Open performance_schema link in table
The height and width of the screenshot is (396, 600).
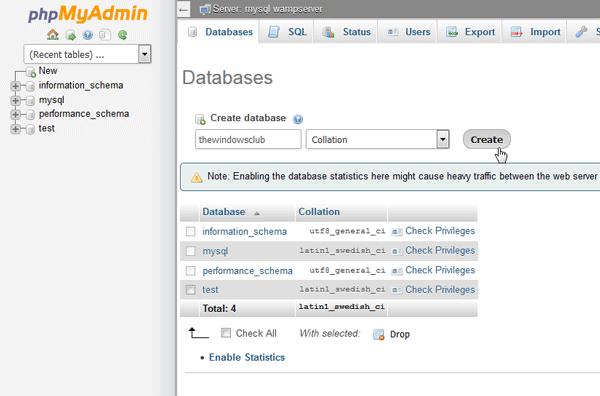(247, 271)
